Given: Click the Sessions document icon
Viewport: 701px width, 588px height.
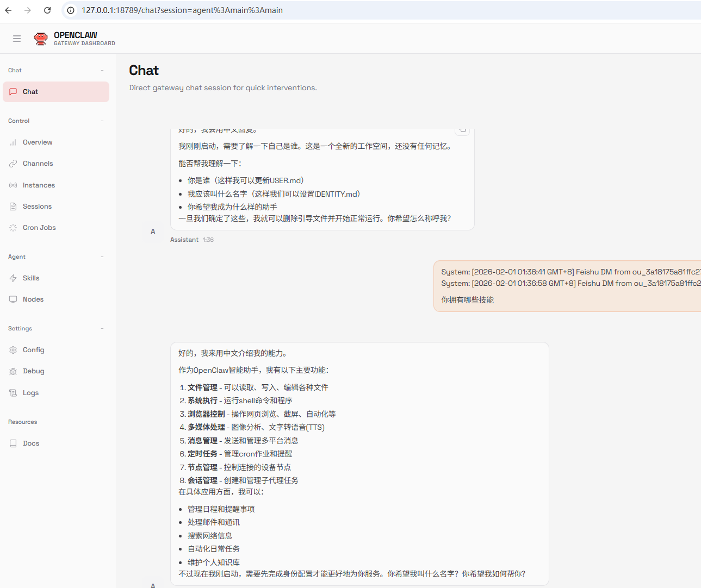Looking at the screenshot, I should click(13, 207).
